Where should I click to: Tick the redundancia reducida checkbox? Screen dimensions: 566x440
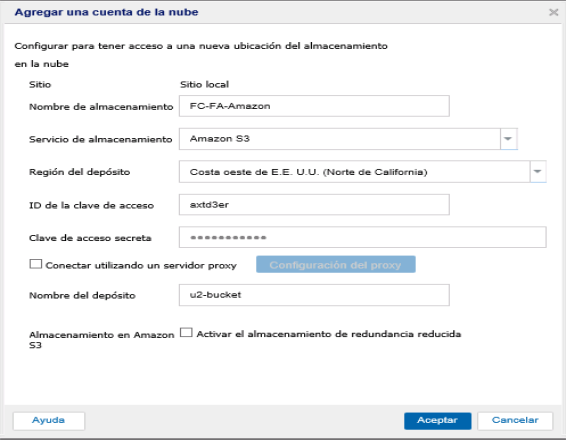186,332
